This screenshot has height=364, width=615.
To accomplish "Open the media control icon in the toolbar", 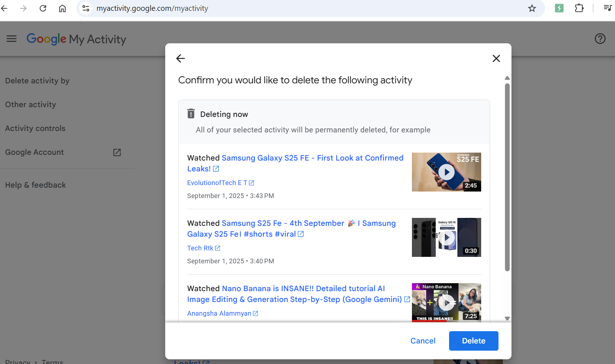I will (x=607, y=8).
